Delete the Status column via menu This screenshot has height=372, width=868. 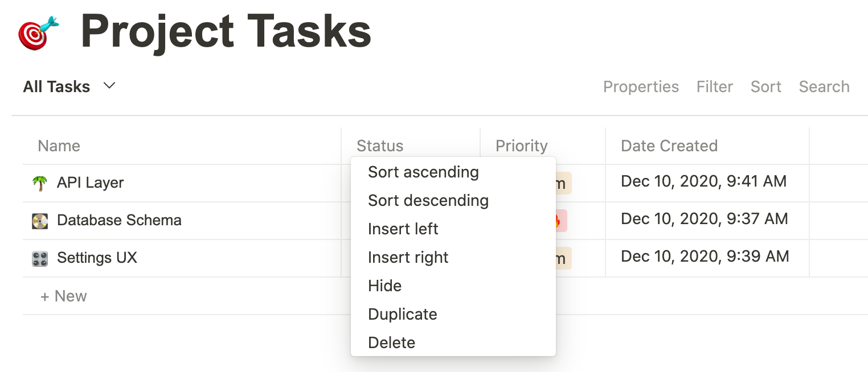pyautogui.click(x=391, y=342)
